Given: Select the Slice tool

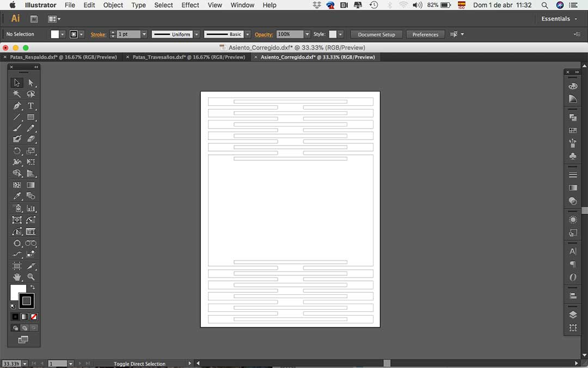Looking at the screenshot, I should (x=30, y=266).
